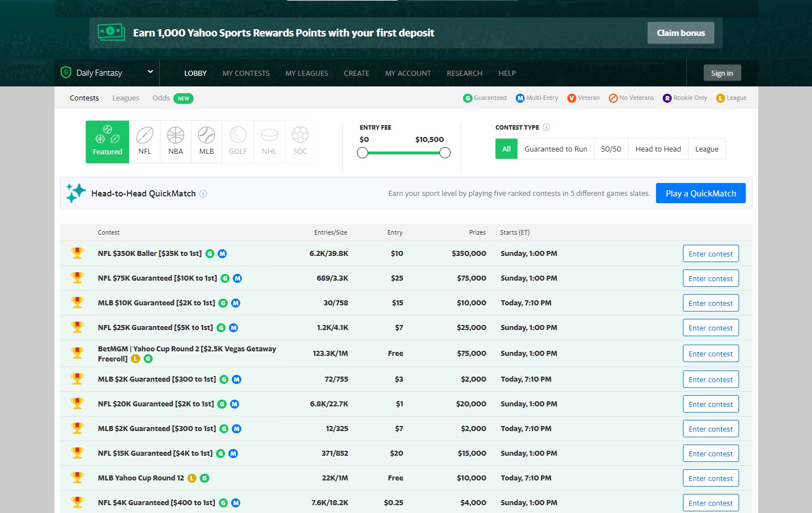Click the Play a QuickMatch button
The width and height of the screenshot is (812, 513).
click(x=701, y=193)
